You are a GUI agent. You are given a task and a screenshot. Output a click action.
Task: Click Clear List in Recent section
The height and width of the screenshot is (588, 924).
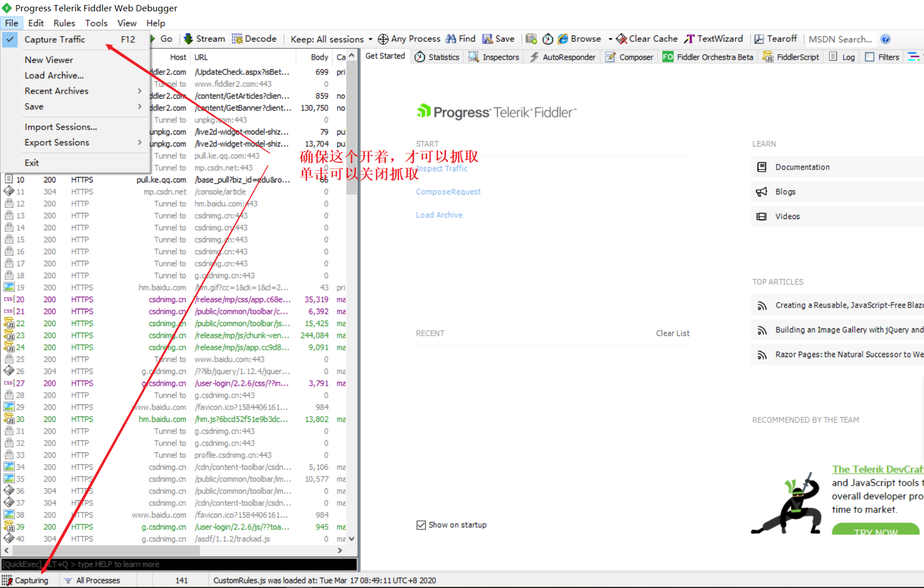pyautogui.click(x=673, y=333)
